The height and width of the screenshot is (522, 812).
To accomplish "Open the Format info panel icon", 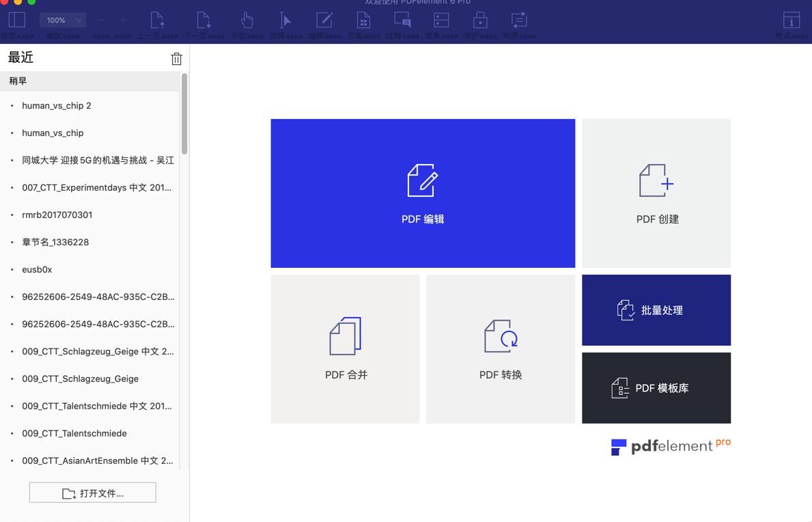I will pos(792,20).
